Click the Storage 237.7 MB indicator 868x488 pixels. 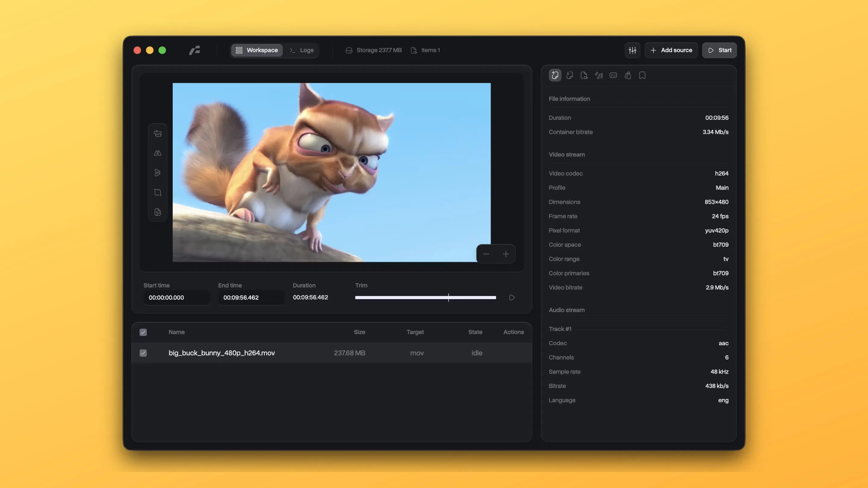click(374, 50)
